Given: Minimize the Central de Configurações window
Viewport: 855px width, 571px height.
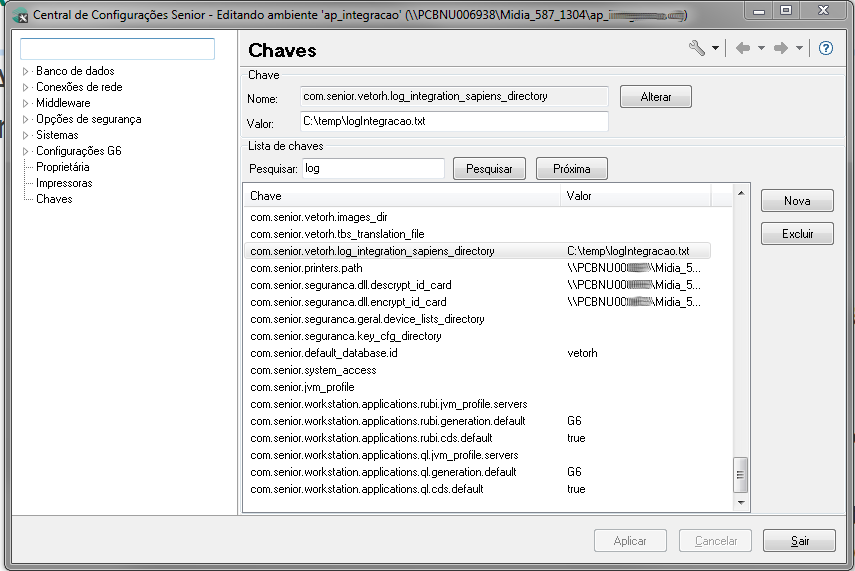Looking at the screenshot, I should (x=758, y=11).
